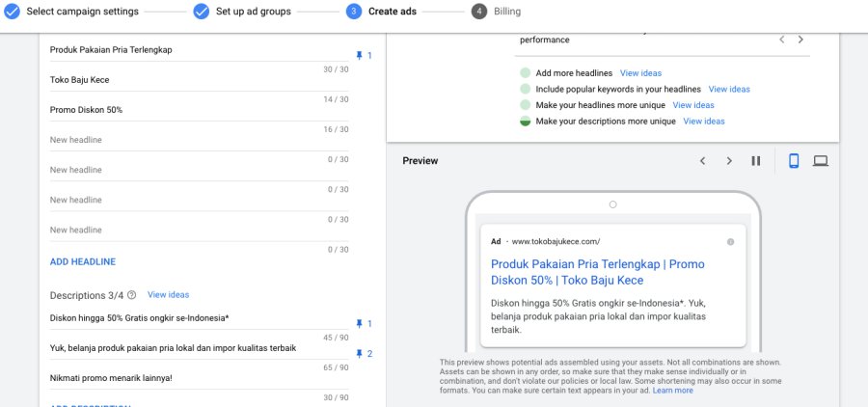View ideas for Make your descriptions more unique

pyautogui.click(x=704, y=122)
